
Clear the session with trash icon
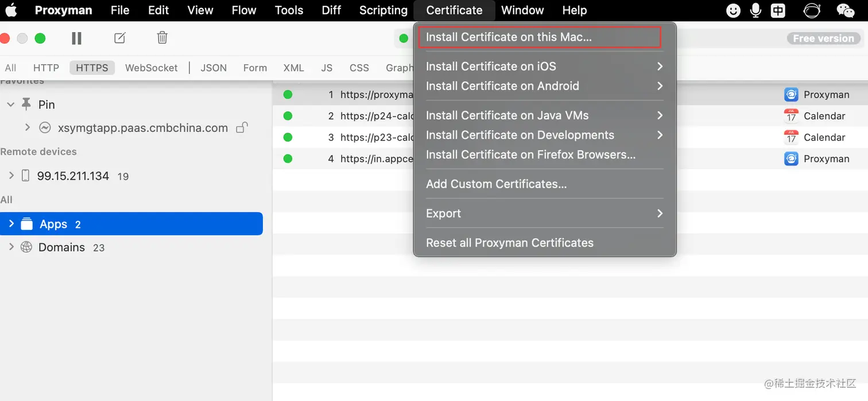click(162, 38)
